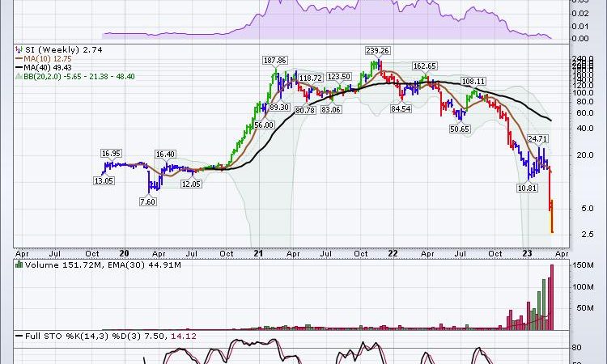Click the 150M volume axis label
The width and height of the screenshot is (607, 364).
583,265
